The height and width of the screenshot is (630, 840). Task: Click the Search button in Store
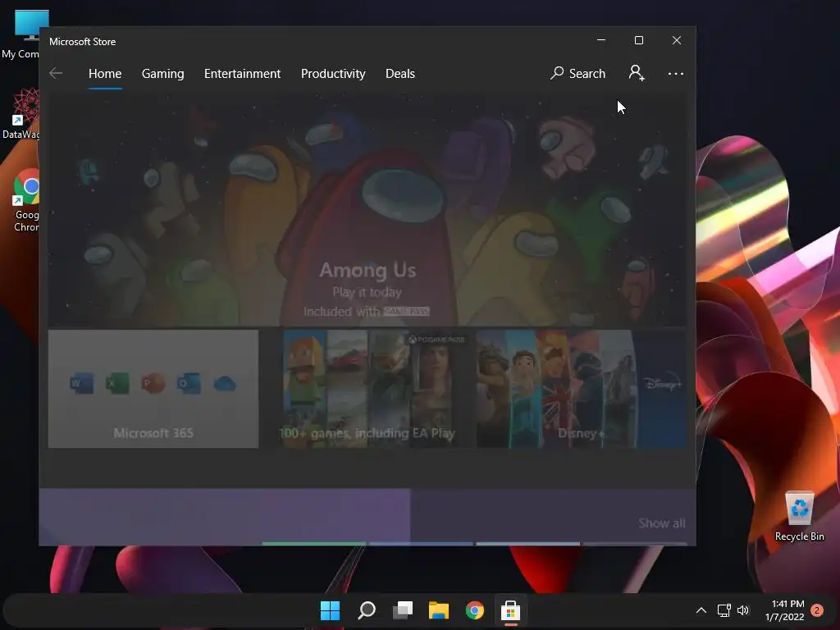pos(578,73)
